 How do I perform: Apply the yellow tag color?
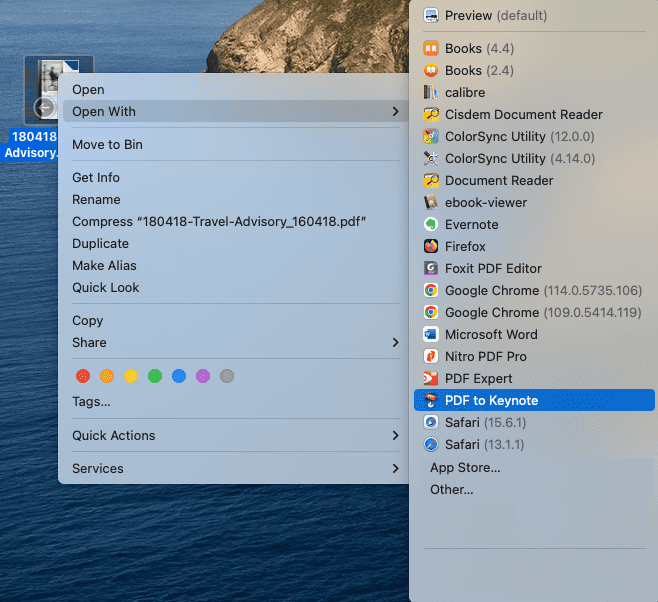tap(131, 376)
